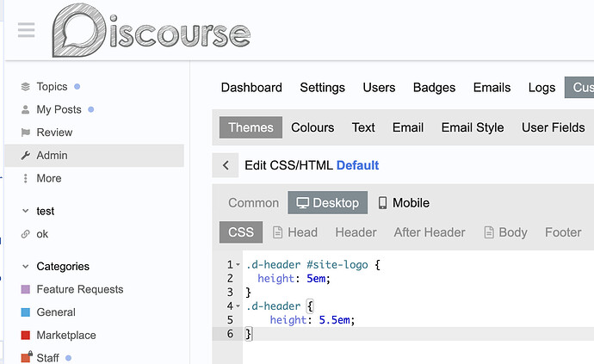
Task: Toggle the hamburger sidebar menu icon
Action: (x=26, y=30)
